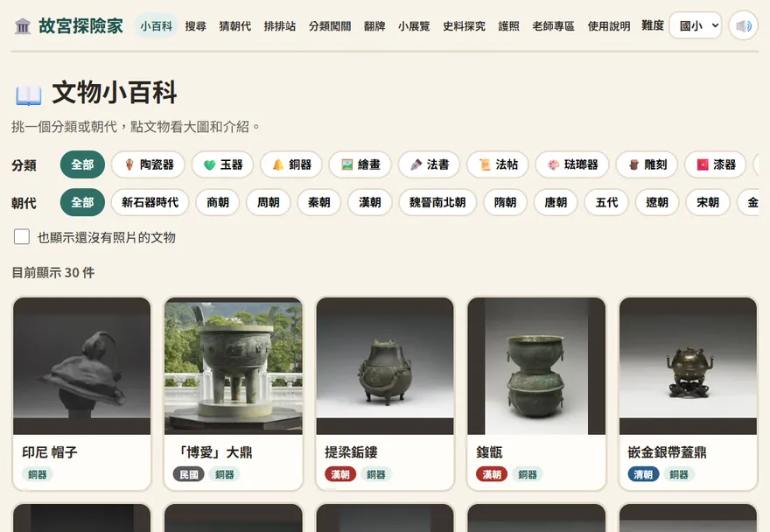Open 老師專區 in navigation
The image size is (770, 532).
pos(553,26)
